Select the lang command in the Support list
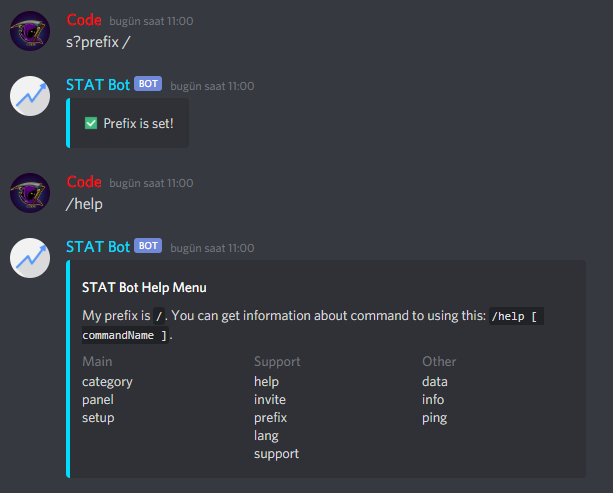 pyautogui.click(x=266, y=435)
